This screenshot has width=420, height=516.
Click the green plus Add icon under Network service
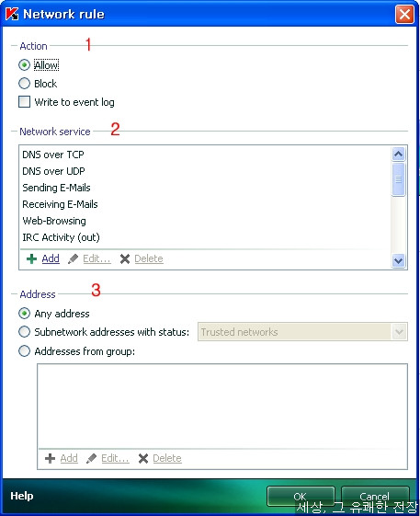coord(31,259)
